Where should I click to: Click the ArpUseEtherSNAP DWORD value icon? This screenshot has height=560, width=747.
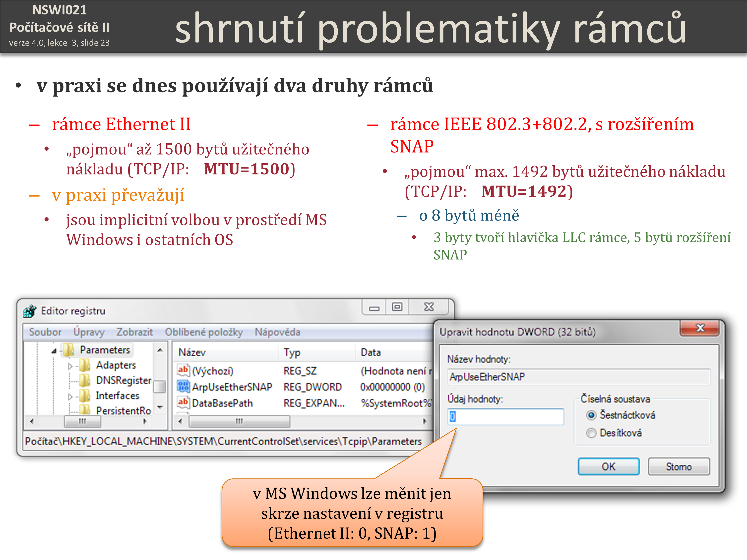183,387
